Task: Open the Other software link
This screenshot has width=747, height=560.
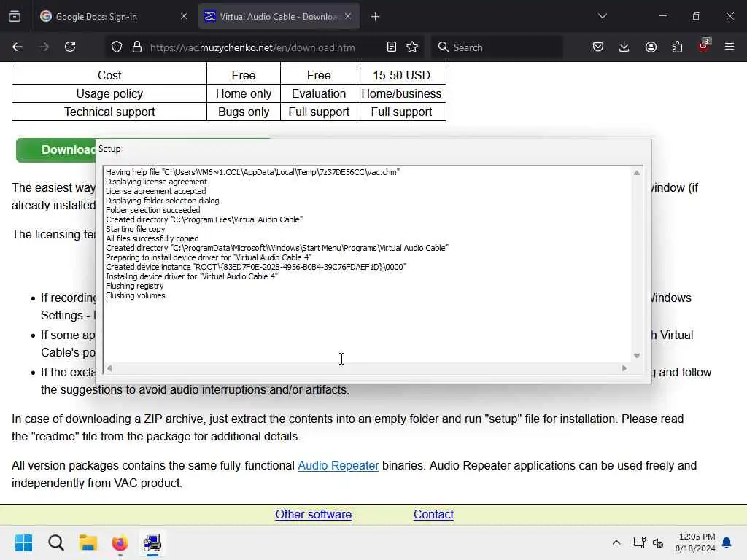Action: click(x=314, y=514)
